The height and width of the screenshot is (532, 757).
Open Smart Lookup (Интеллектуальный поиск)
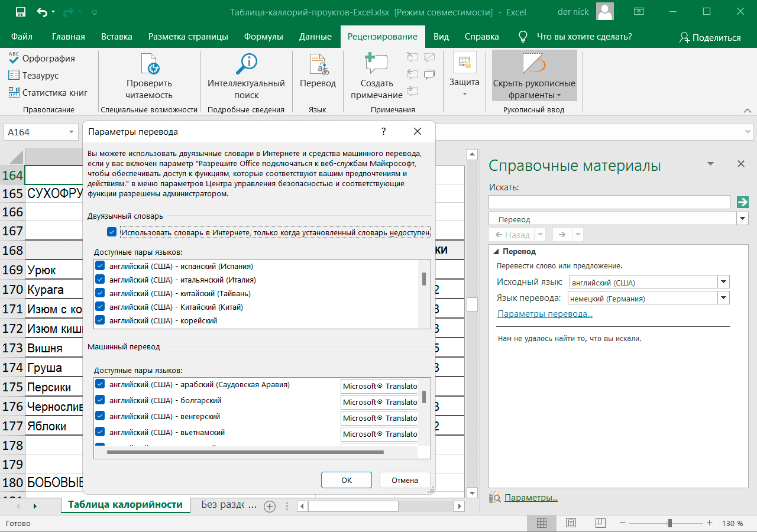pyautogui.click(x=246, y=76)
